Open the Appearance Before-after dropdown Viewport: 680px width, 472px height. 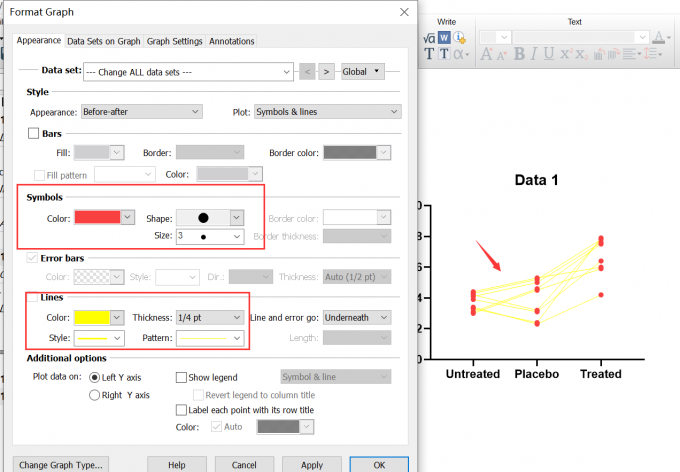[x=142, y=111]
